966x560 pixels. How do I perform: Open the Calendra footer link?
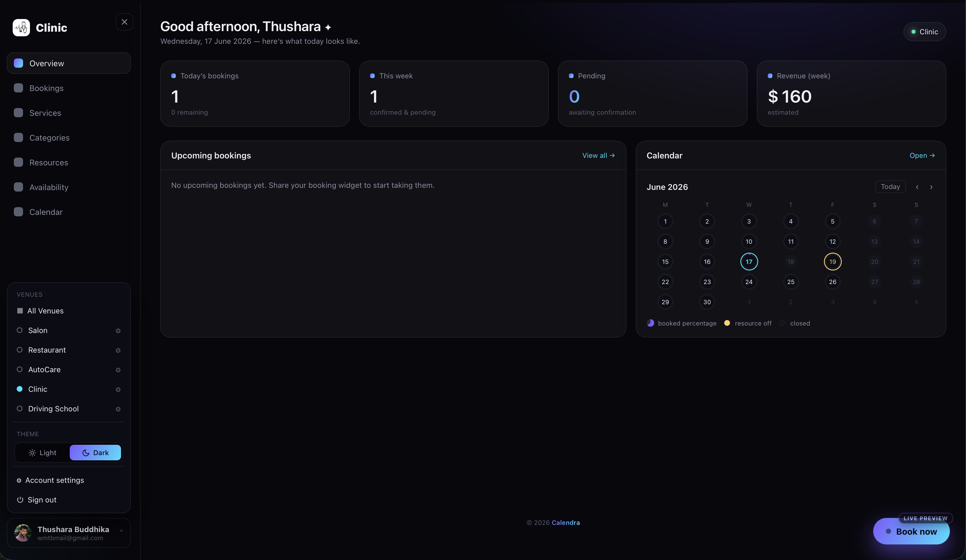(x=565, y=523)
